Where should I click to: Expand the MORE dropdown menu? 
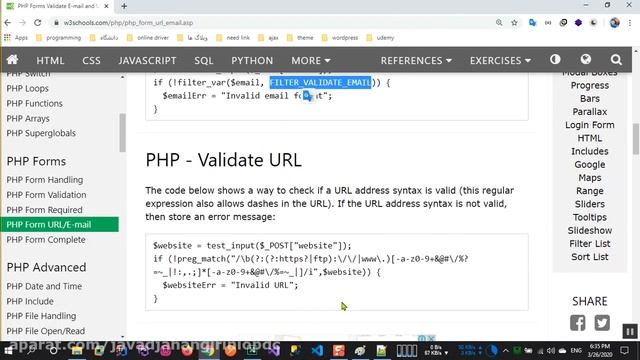click(x=311, y=60)
